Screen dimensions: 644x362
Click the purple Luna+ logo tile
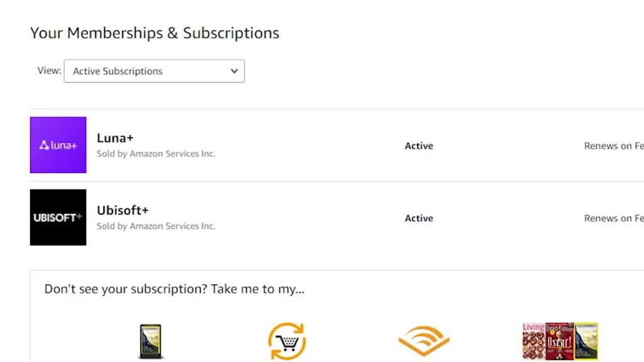[58, 145]
